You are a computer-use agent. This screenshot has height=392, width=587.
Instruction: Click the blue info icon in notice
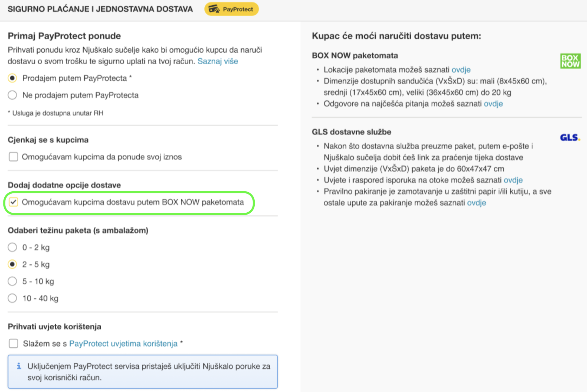click(x=19, y=366)
